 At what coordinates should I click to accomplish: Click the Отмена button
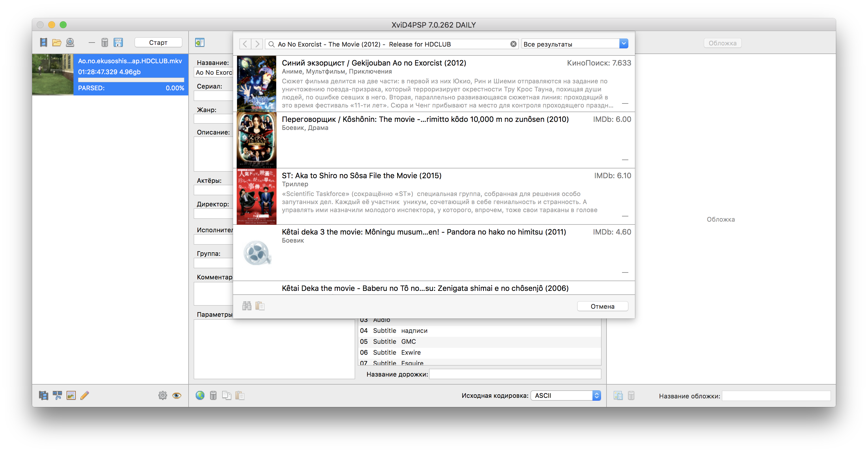click(x=602, y=306)
